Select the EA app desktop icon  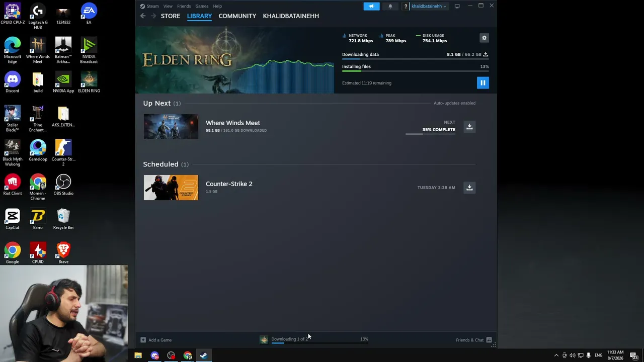tap(89, 15)
